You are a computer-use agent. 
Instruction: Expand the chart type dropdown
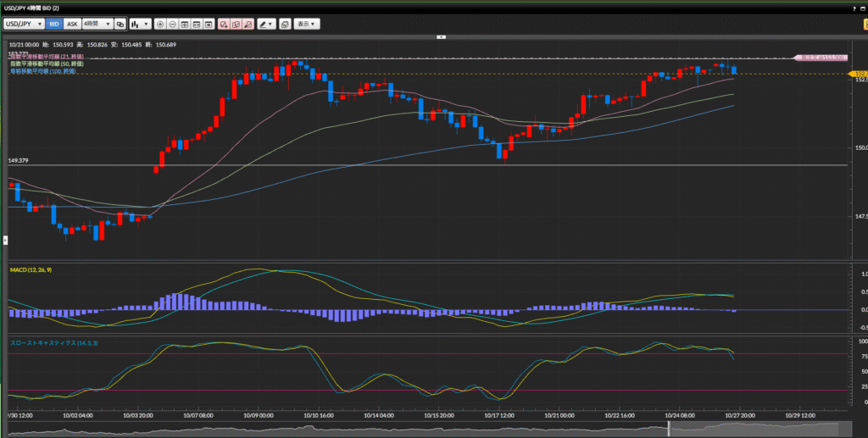(x=140, y=25)
